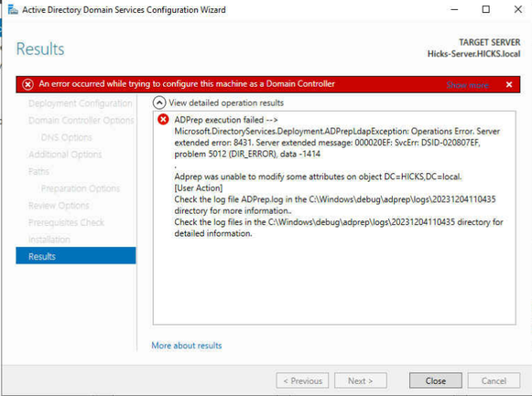Open the Show more link in error banner
Screen dimensions: 532x396
tap(467, 85)
